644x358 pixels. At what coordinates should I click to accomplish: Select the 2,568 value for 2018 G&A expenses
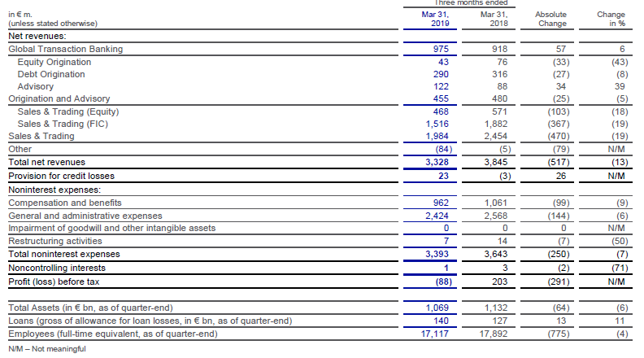(x=496, y=216)
